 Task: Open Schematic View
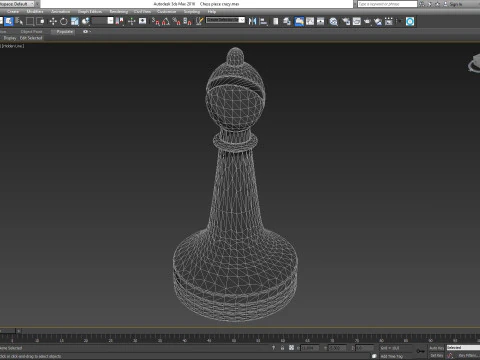321,21
